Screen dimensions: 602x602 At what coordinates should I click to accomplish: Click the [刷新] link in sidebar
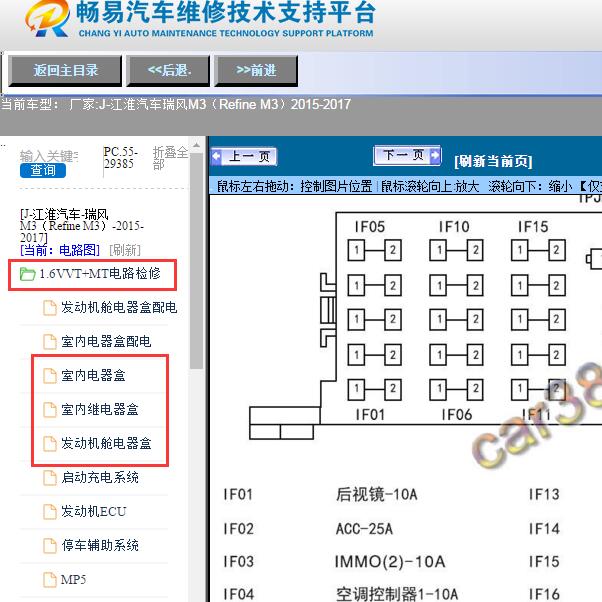click(x=125, y=250)
